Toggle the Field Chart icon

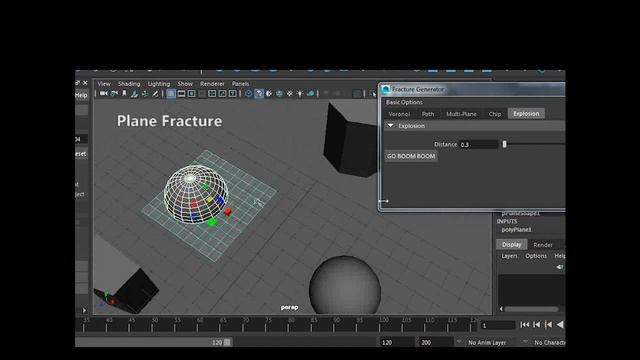212,94
